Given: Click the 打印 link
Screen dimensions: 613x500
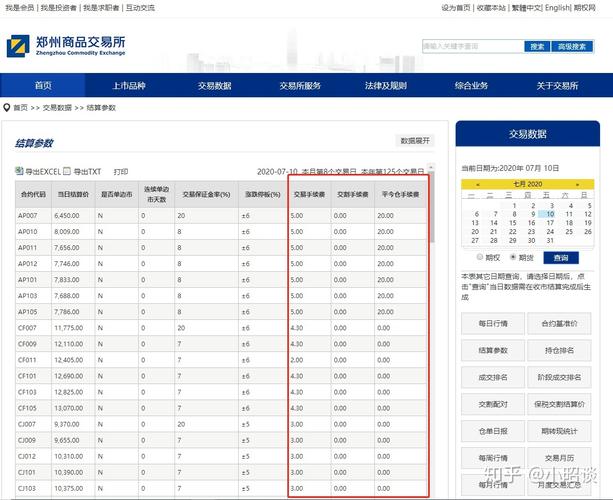Looking at the screenshot, I should [121, 172].
